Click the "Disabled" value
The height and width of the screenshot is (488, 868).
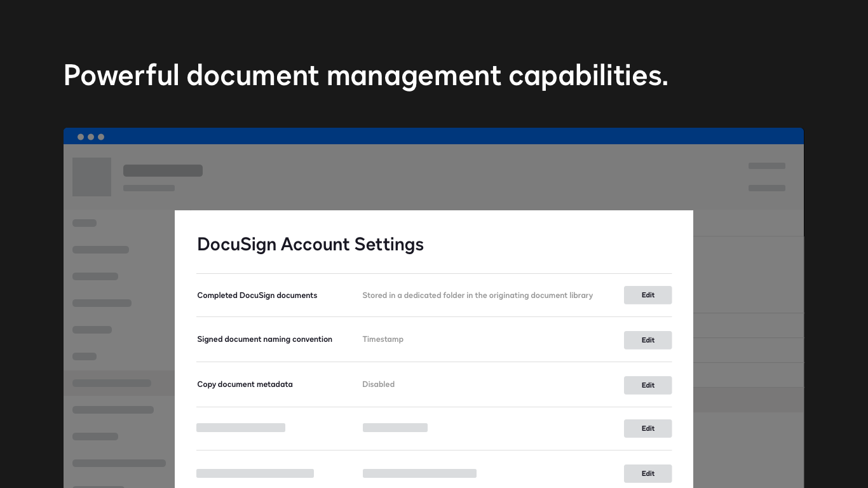pyautogui.click(x=378, y=384)
